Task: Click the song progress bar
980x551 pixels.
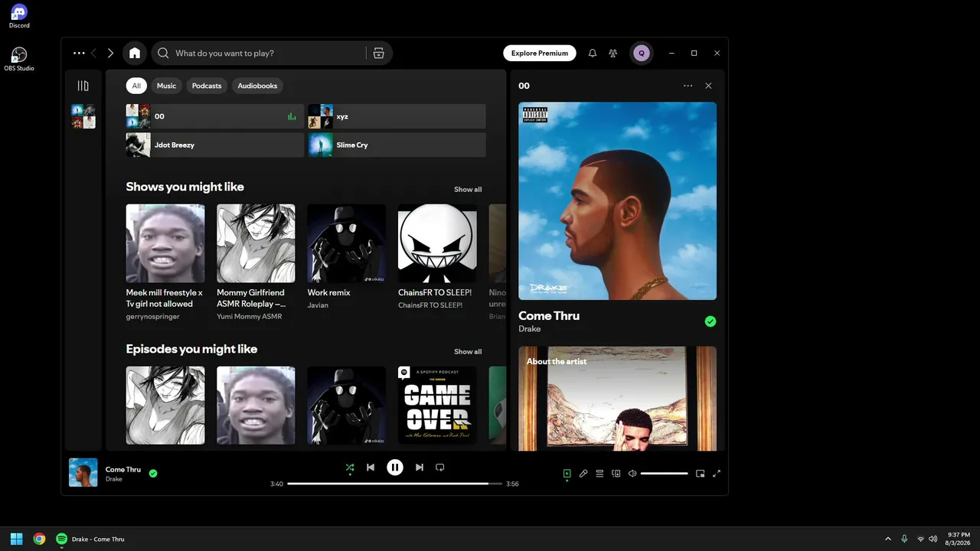Action: (x=394, y=484)
